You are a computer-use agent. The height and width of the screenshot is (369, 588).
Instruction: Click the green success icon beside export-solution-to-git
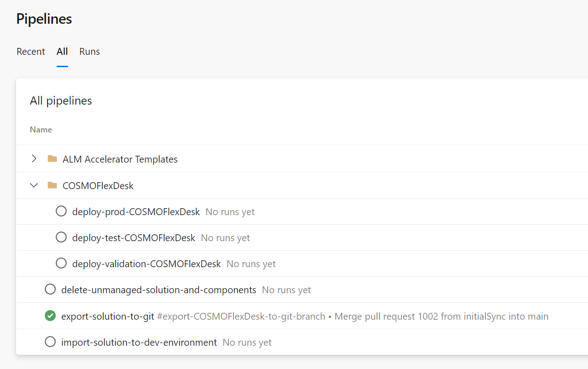[x=50, y=316]
